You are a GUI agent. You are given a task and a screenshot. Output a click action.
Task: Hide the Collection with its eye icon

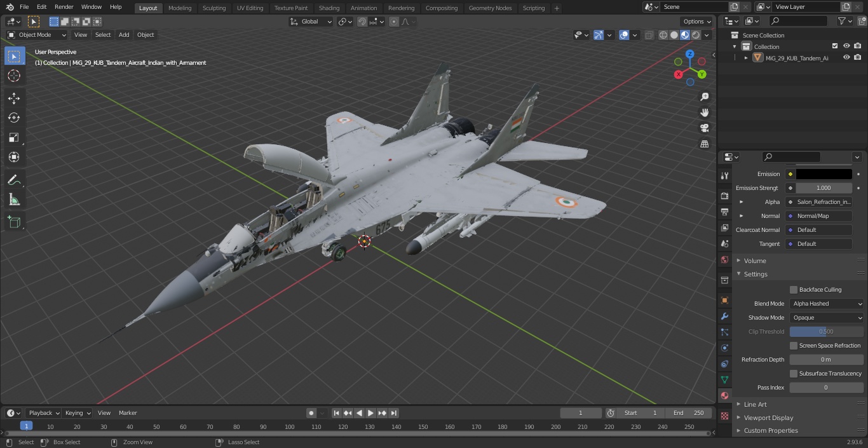click(x=846, y=46)
